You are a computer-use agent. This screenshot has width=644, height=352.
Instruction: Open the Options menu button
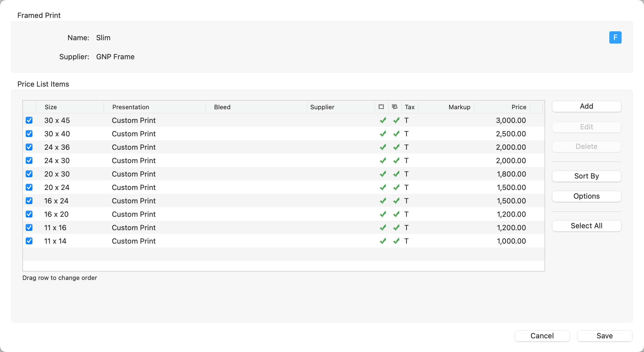click(586, 196)
